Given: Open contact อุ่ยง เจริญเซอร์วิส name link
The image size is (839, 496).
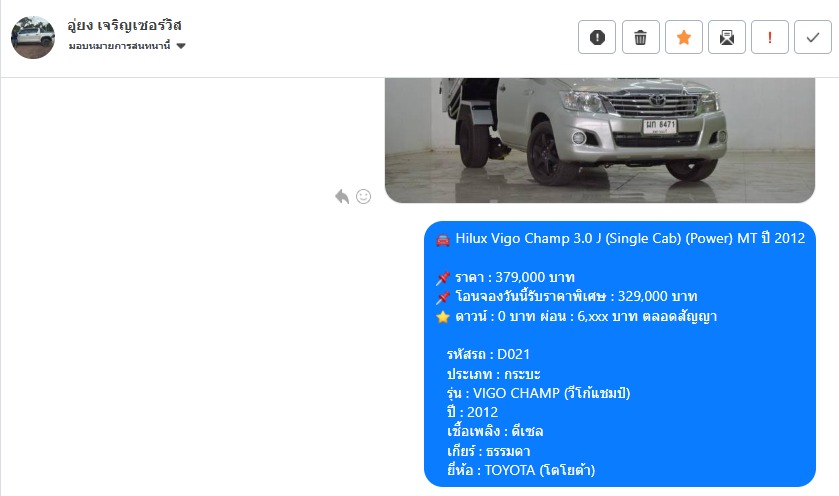Looking at the screenshot, I should 125,25.
